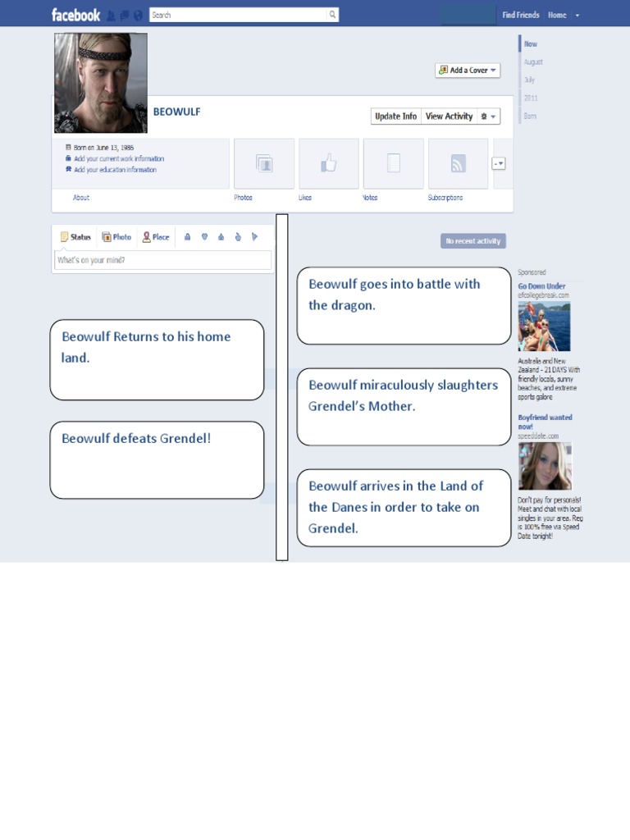The width and height of the screenshot is (630, 840).
Task: Click the Boyfriend wanted now ad title
Action: point(545,422)
